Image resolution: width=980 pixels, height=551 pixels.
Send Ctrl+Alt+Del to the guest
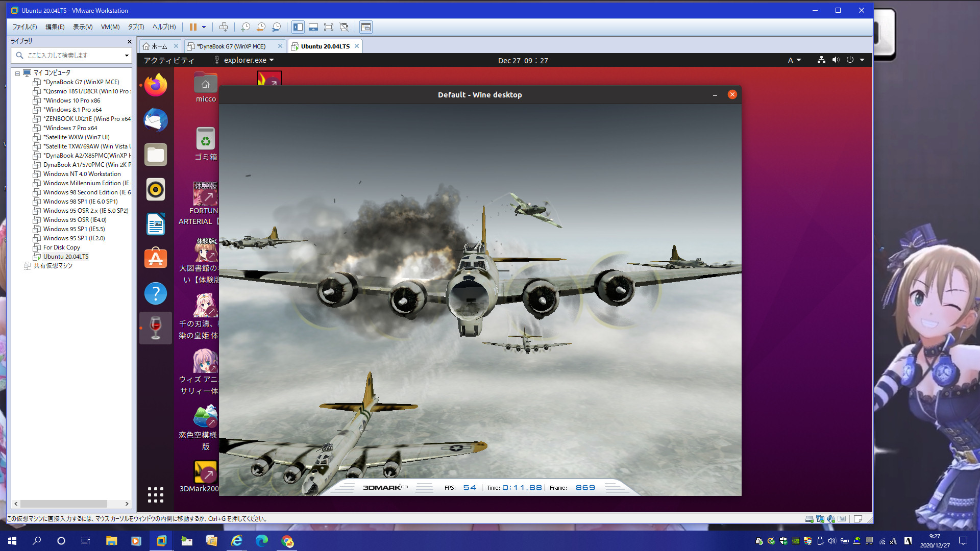pos(224,27)
